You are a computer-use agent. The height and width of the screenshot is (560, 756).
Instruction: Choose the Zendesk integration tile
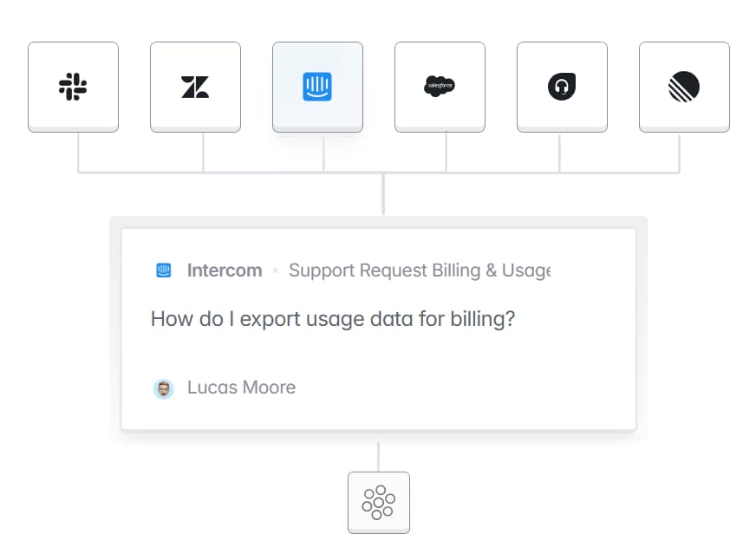tap(195, 87)
